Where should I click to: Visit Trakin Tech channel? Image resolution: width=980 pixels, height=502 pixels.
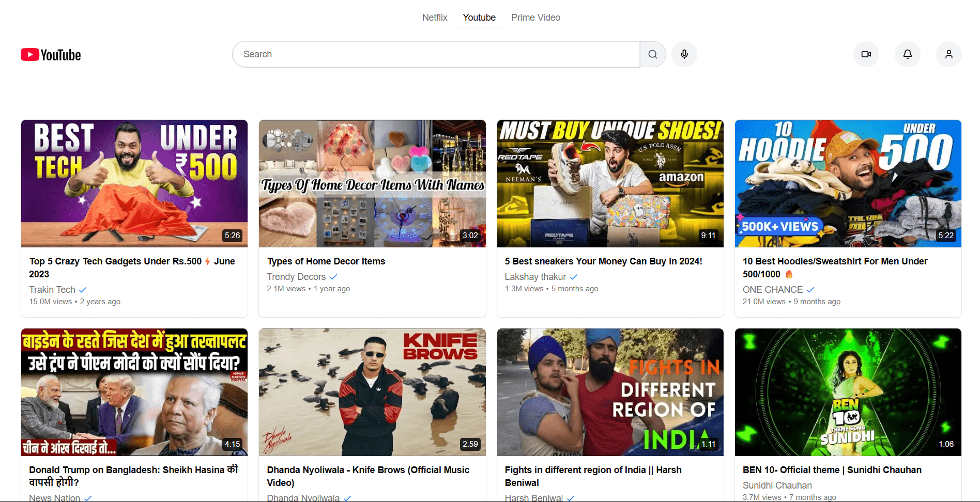click(x=52, y=290)
